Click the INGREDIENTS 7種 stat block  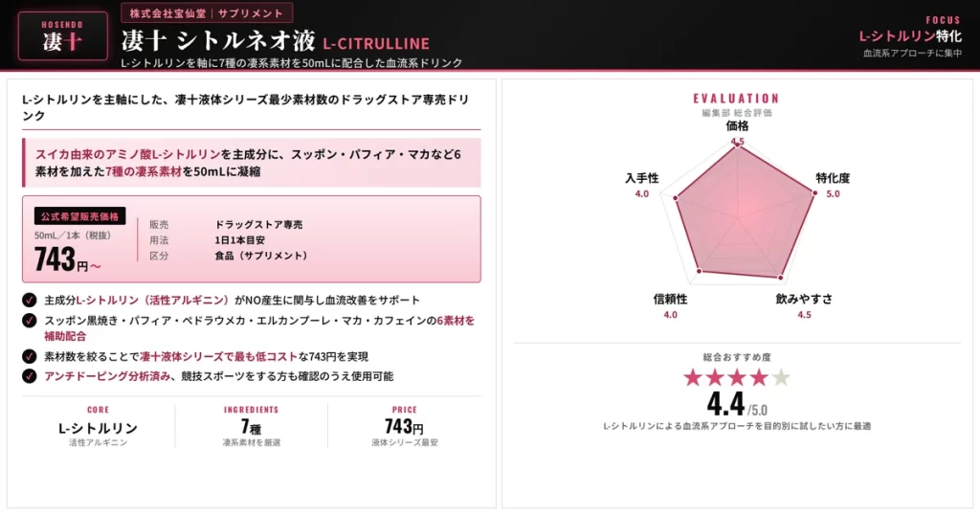(252, 426)
